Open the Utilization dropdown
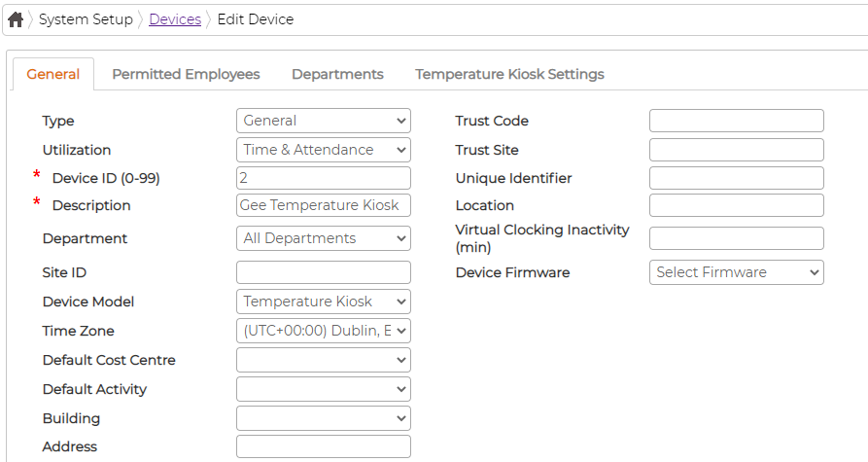Image resolution: width=868 pixels, height=462 pixels. coord(324,150)
